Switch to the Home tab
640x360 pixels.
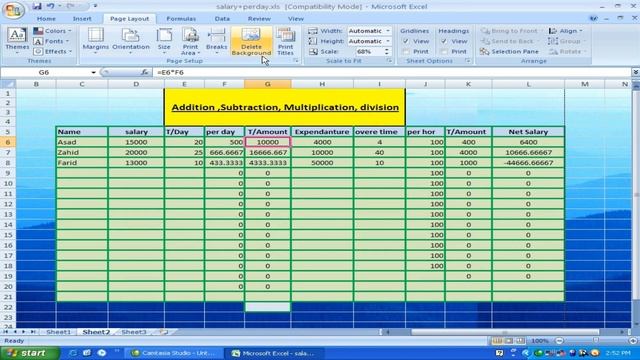pos(46,18)
